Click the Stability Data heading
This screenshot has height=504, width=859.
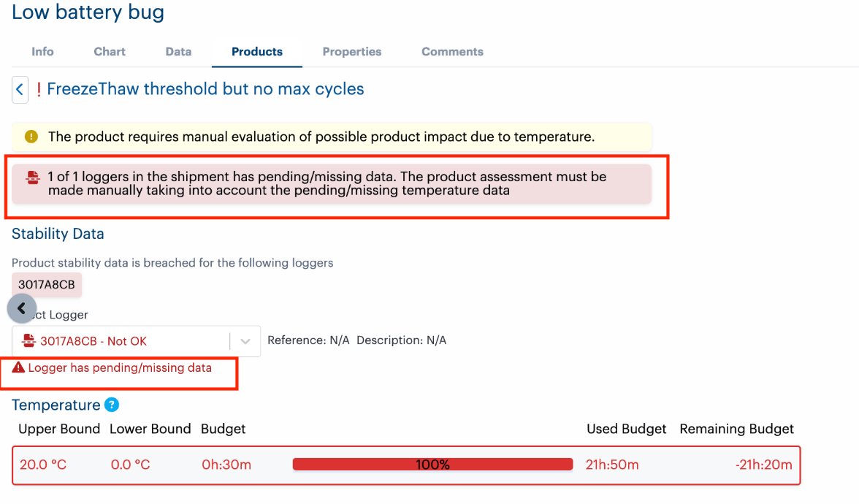coord(58,234)
